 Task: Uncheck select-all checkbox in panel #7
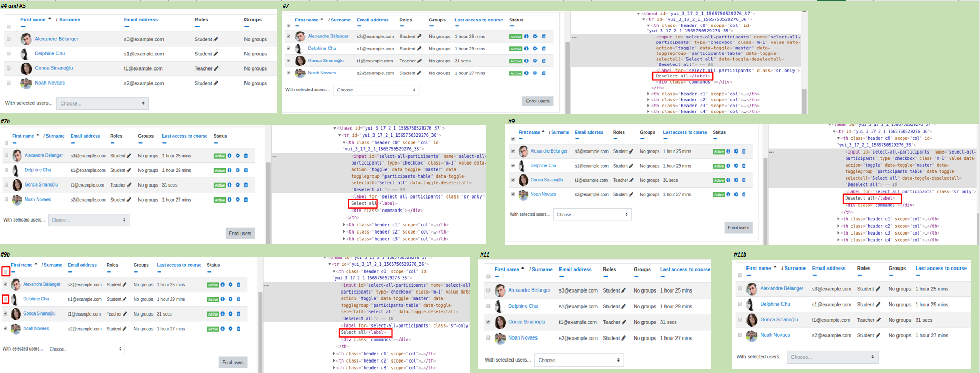[288, 26]
